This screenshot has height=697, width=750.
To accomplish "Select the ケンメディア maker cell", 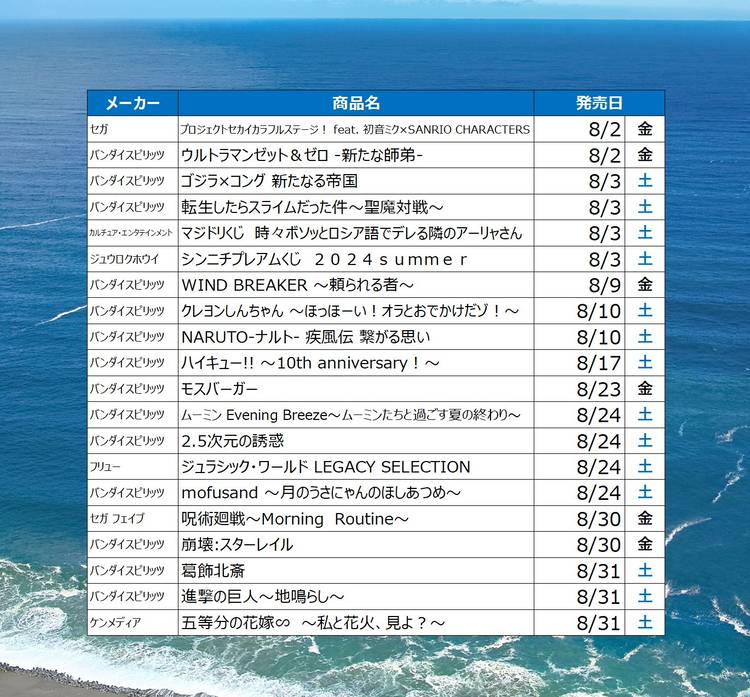I will coord(132,622).
